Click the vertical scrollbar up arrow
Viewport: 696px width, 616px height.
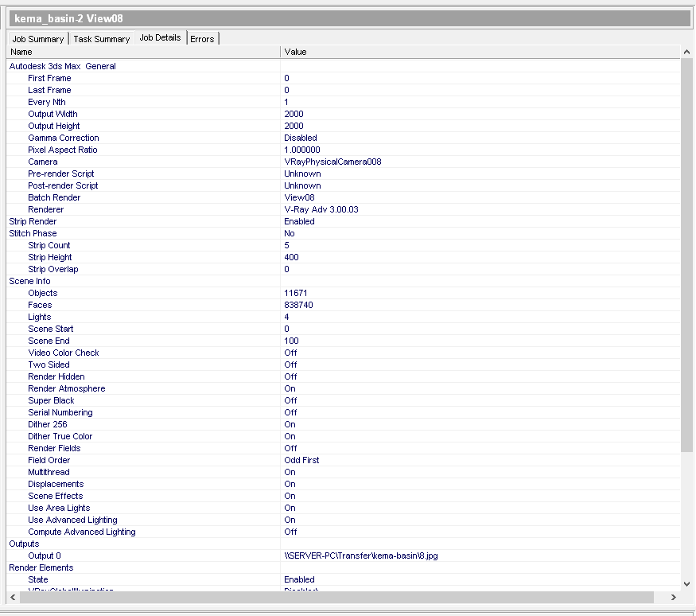point(687,52)
